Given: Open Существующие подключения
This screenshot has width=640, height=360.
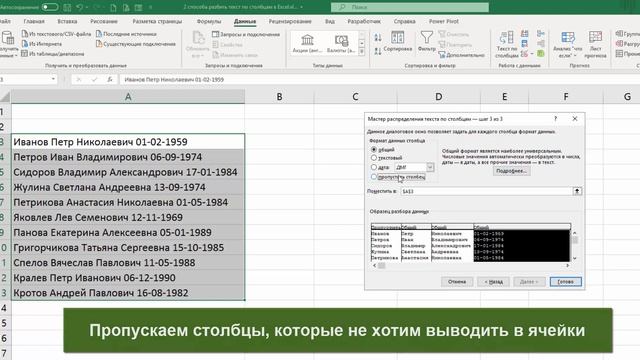Looking at the screenshot, I should 136,44.
